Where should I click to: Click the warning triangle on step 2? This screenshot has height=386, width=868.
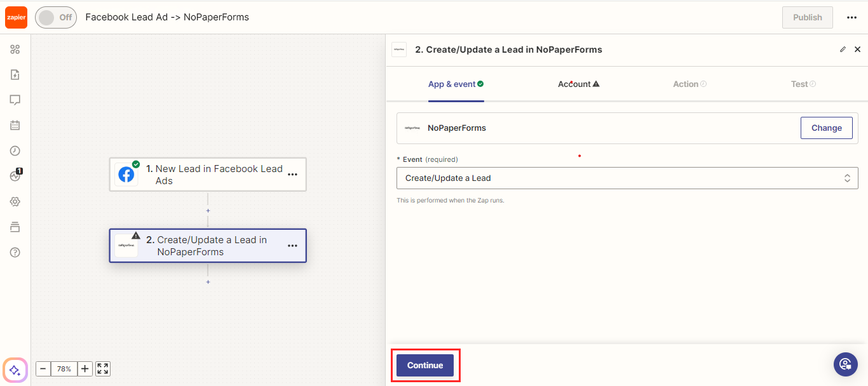136,235
